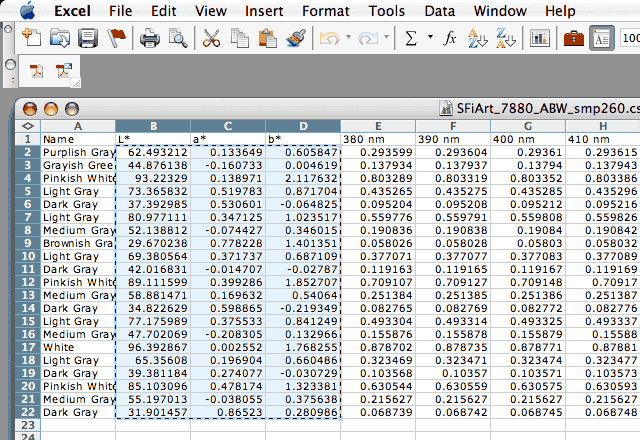Click cell with value -0.160733

coord(228,165)
